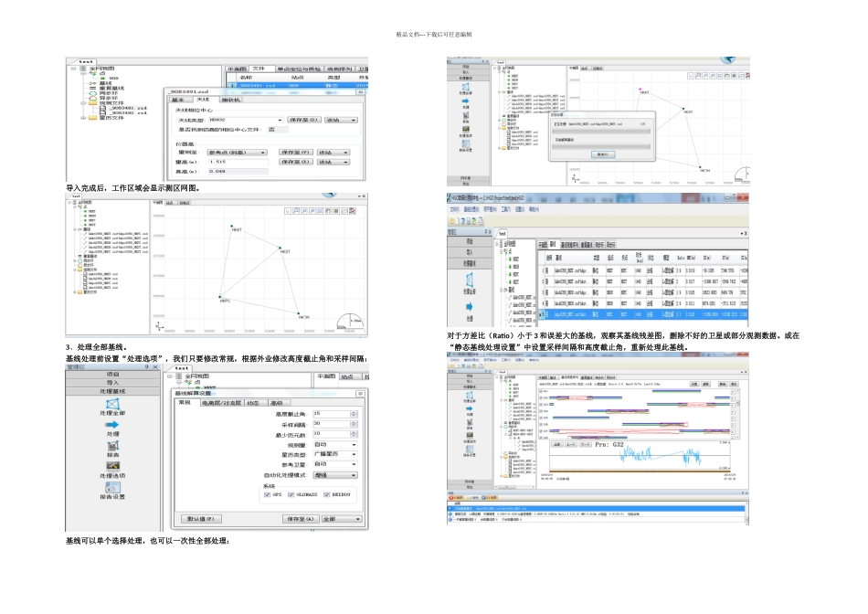Open the 天线类型 HX combo box
The height and width of the screenshot is (614, 868).
(245, 120)
